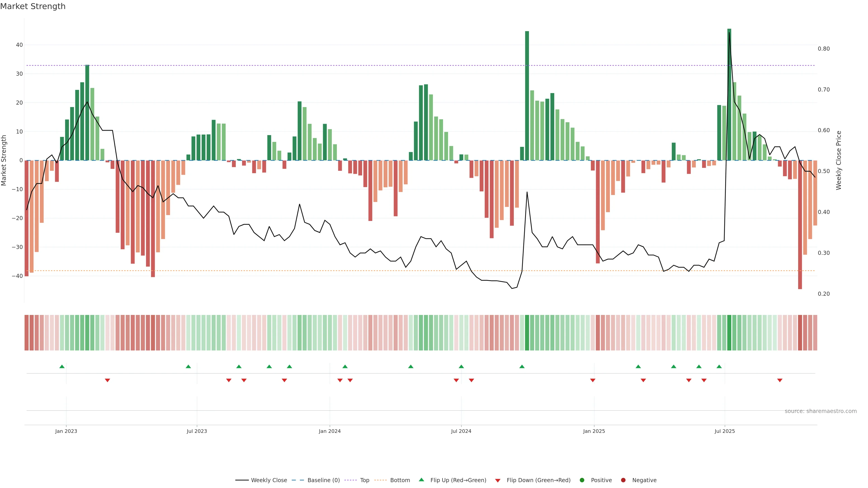Click the Weekly Close Price axis title
This screenshot has height=488, width=868.
point(839,160)
